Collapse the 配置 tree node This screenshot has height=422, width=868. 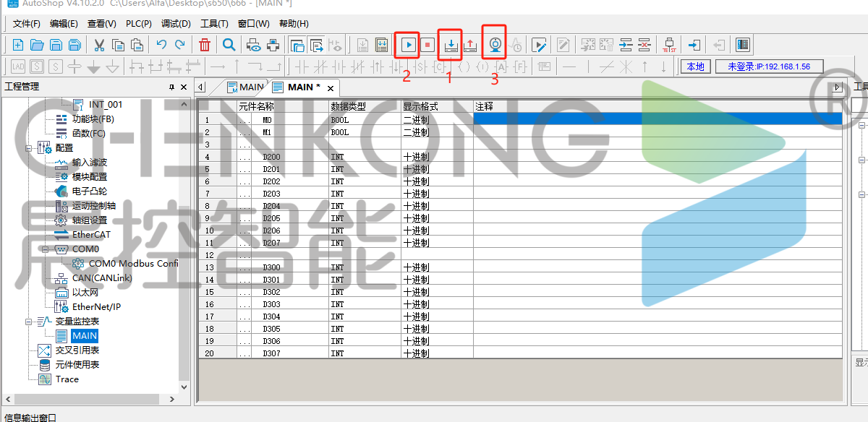pos(30,147)
